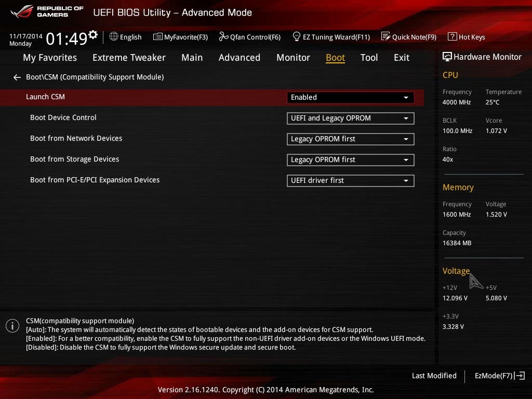Click the Hardware Monitor screen icon
This screenshot has height=399, width=532.
(447, 57)
